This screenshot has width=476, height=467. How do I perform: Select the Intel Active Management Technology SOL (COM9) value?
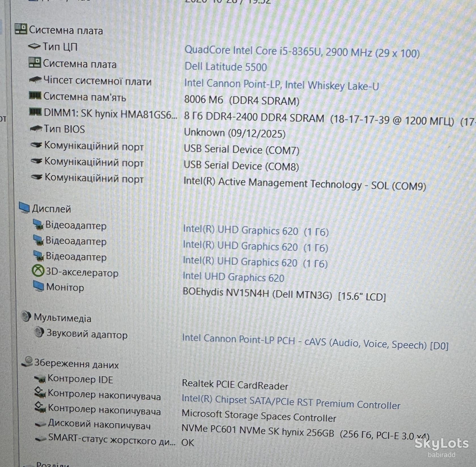tap(305, 184)
